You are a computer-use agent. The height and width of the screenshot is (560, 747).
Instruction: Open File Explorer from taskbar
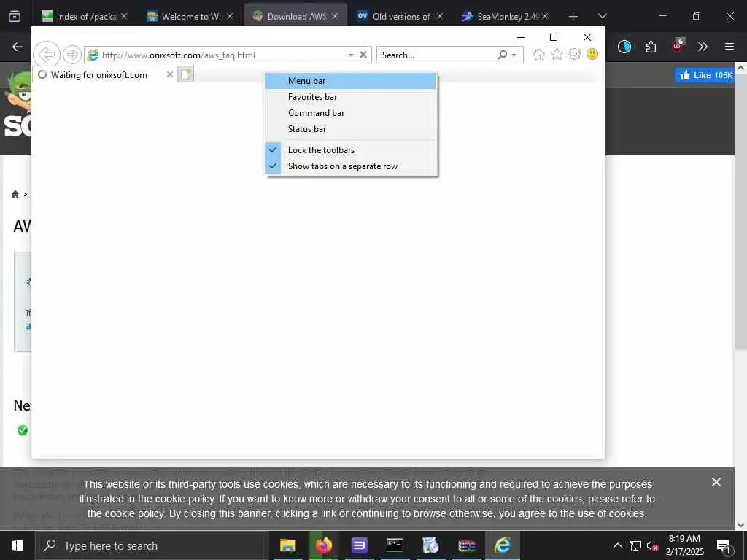coord(287,545)
